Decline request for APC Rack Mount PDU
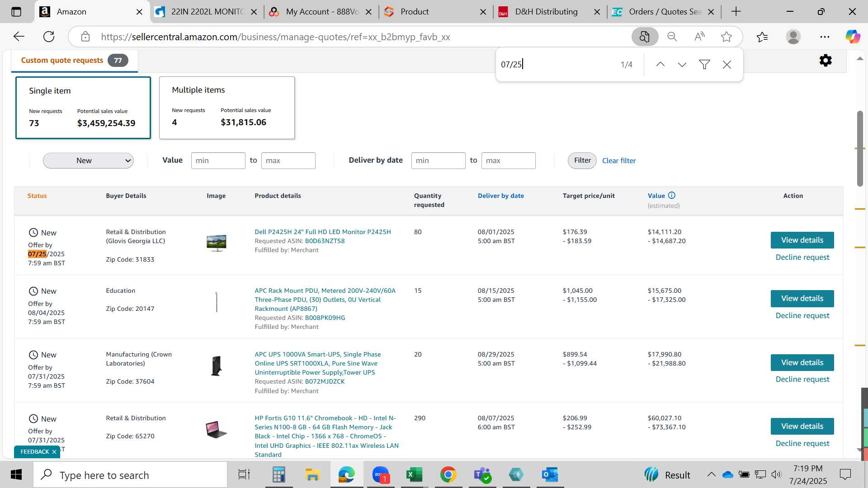 pos(802,315)
